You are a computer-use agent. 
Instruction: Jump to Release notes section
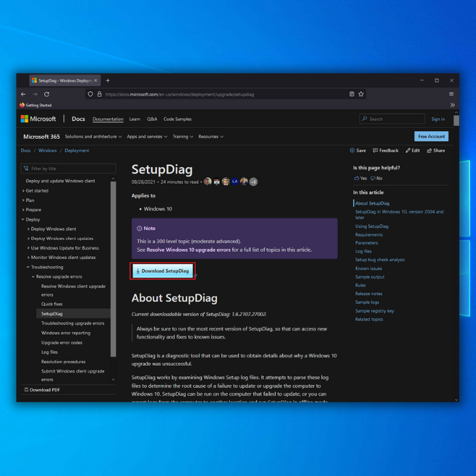pyautogui.click(x=369, y=294)
